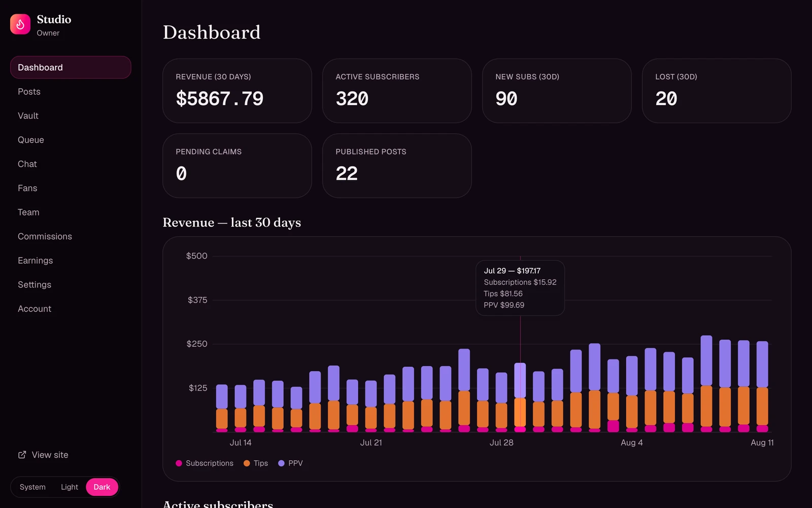
Task: Click the 22 published posts value
Action: pyautogui.click(x=347, y=174)
